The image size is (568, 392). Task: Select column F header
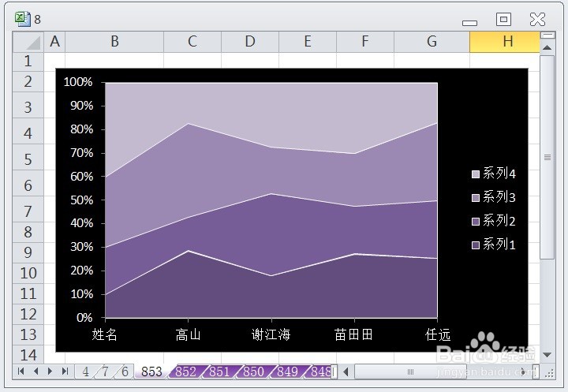tap(365, 42)
